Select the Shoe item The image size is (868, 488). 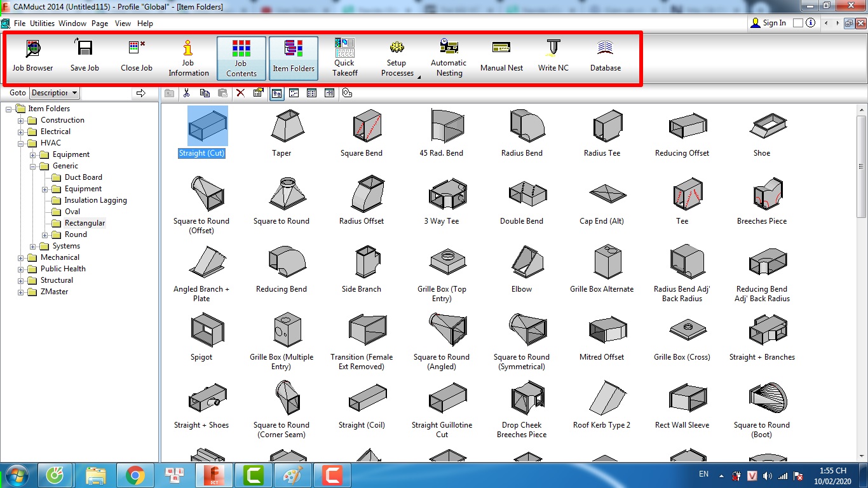762,133
